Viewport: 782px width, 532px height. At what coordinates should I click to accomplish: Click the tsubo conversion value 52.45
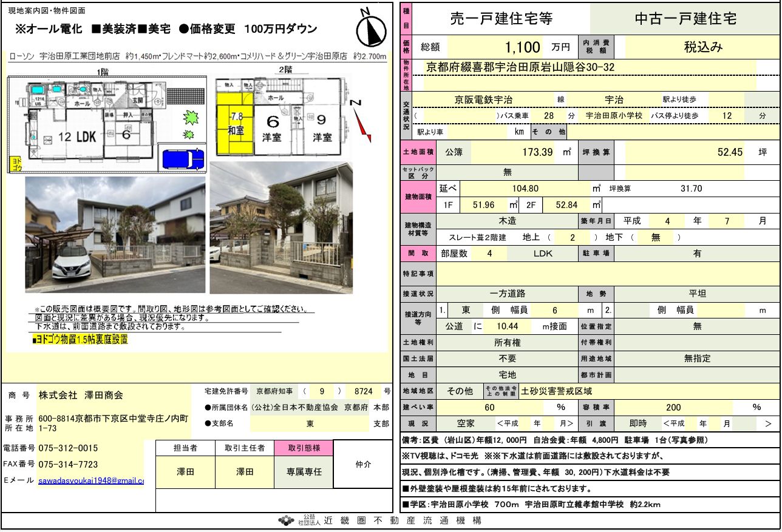pyautogui.click(x=730, y=152)
